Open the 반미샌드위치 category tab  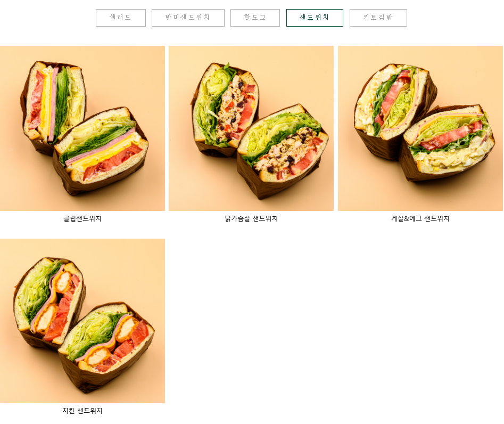pyautogui.click(x=188, y=18)
